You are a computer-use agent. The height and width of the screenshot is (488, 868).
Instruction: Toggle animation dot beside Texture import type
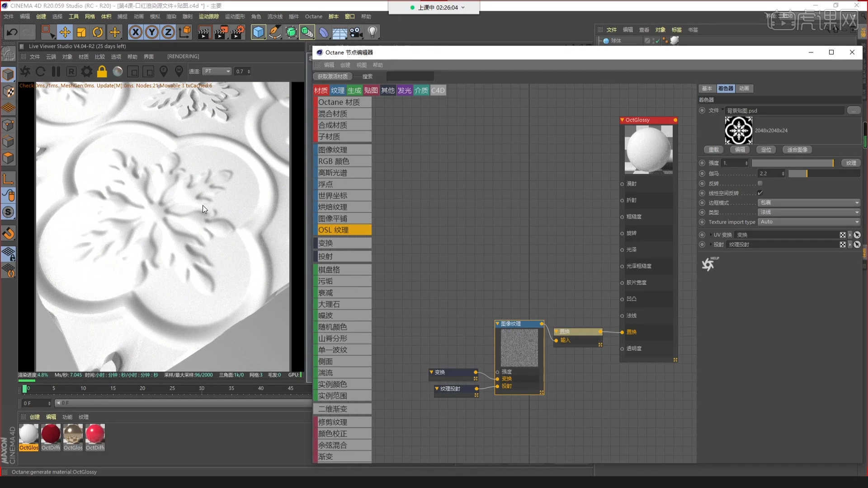[x=702, y=222]
